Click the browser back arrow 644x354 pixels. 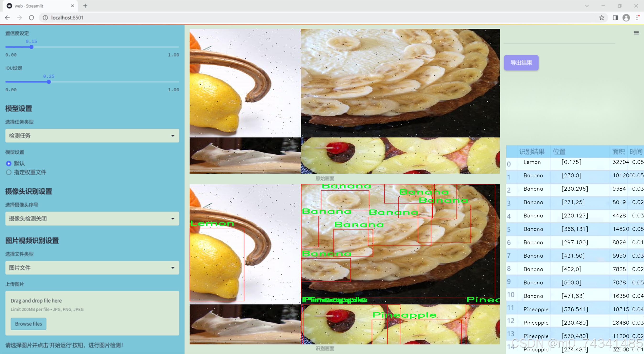(7, 18)
